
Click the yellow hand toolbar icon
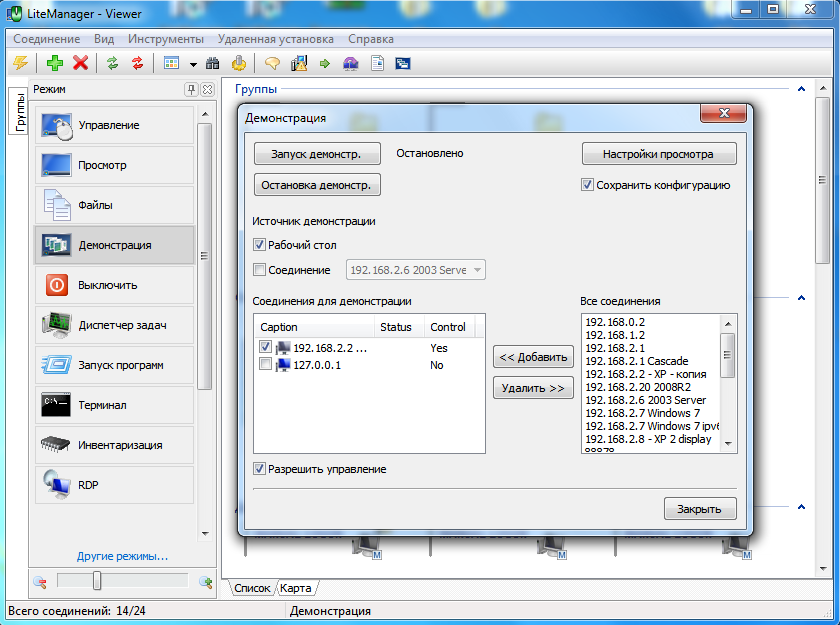(x=239, y=63)
